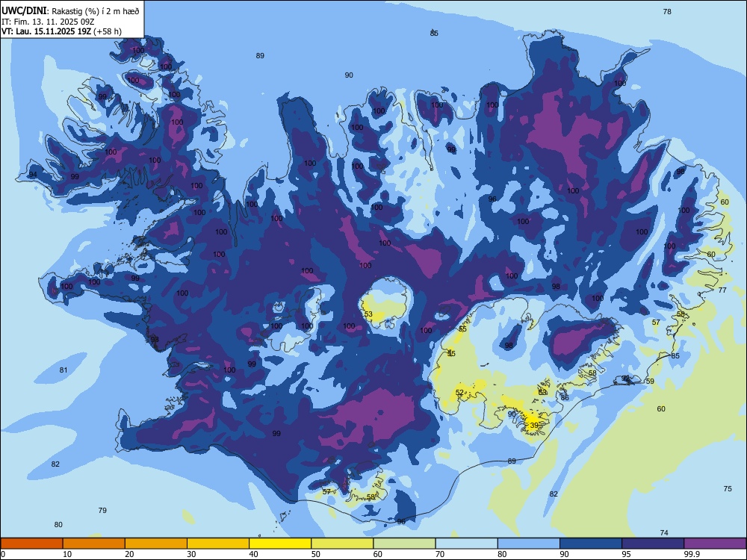Screen dimensions: 747x560
Task: Click the 60–70 pale green legend swatch
Action: point(404,544)
